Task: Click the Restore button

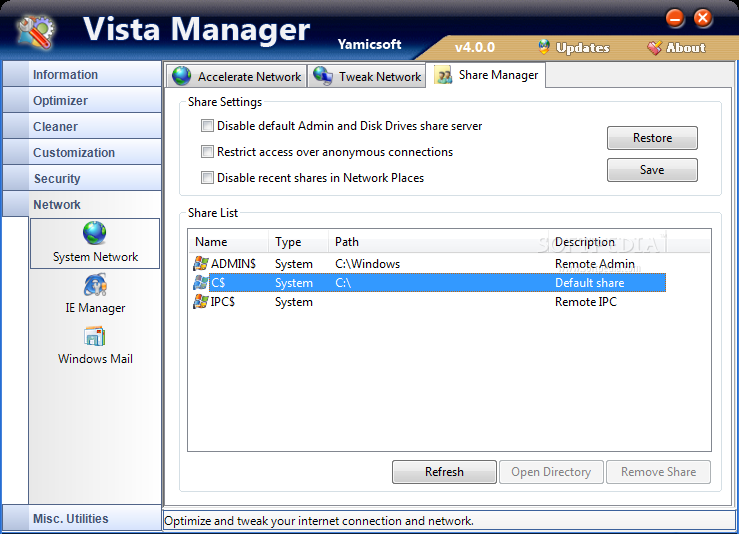Action: (652, 138)
